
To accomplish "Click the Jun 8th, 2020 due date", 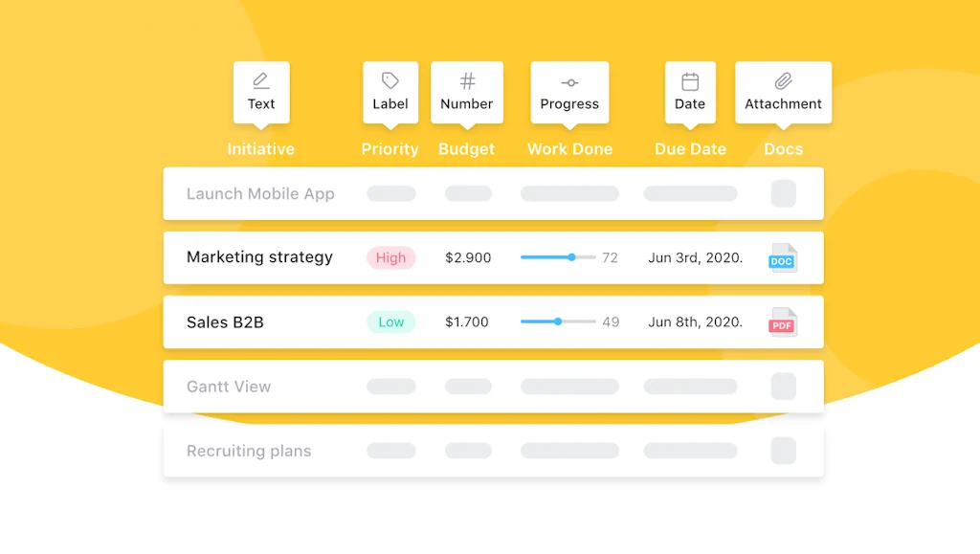I will (x=695, y=322).
